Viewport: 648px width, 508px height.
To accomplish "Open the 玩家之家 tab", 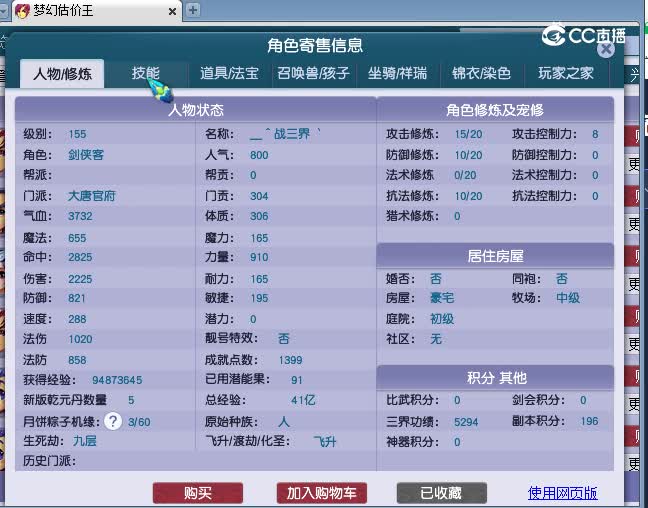I will 566,73.
